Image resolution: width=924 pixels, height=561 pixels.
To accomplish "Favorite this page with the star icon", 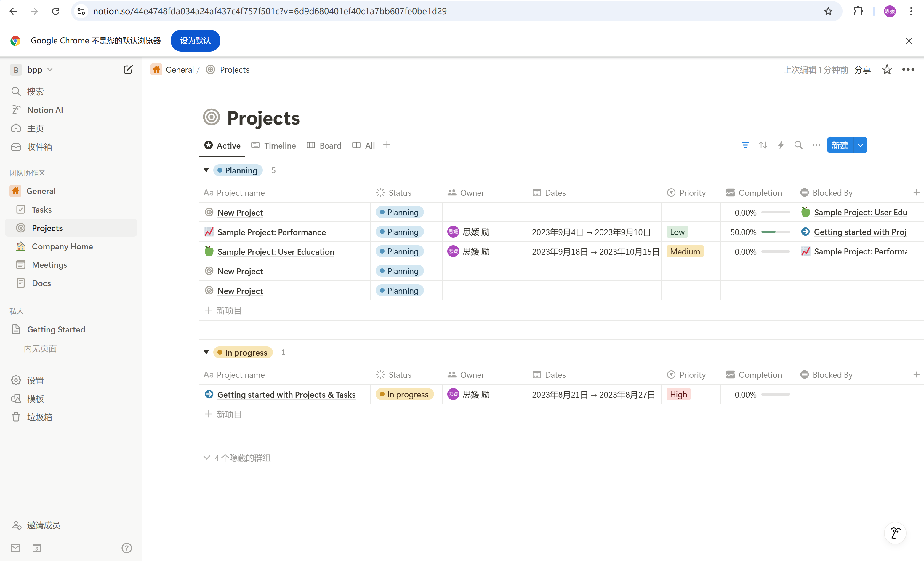I will coord(887,70).
